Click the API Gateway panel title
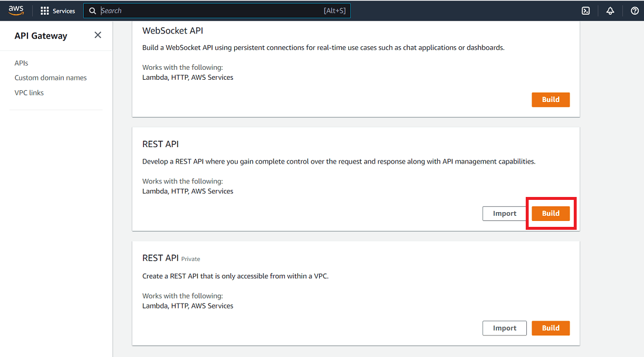 pos(40,36)
